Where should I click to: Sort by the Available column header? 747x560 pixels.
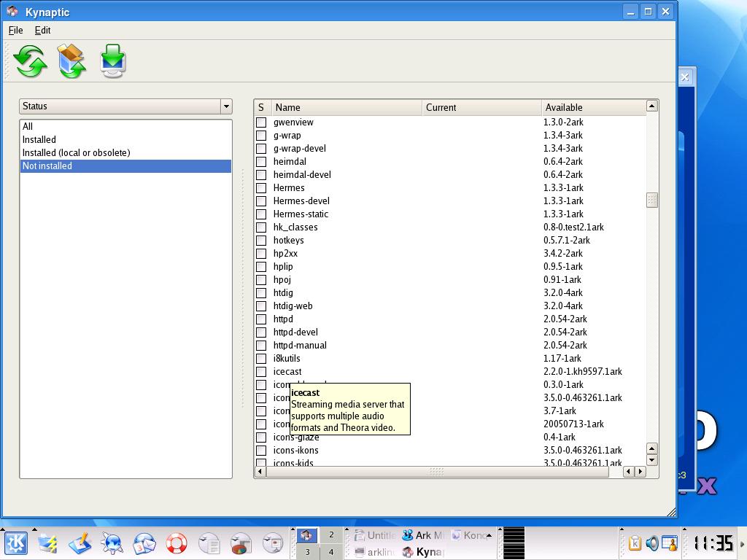(x=594, y=108)
